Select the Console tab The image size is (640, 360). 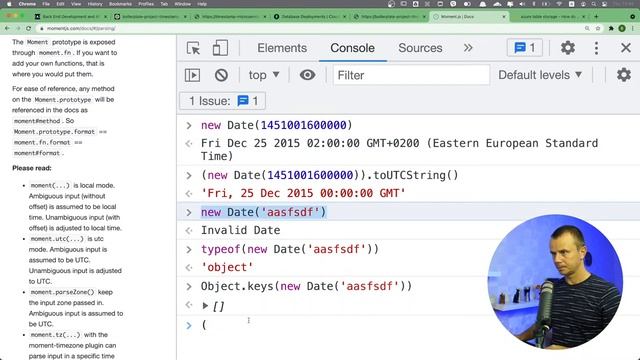352,48
